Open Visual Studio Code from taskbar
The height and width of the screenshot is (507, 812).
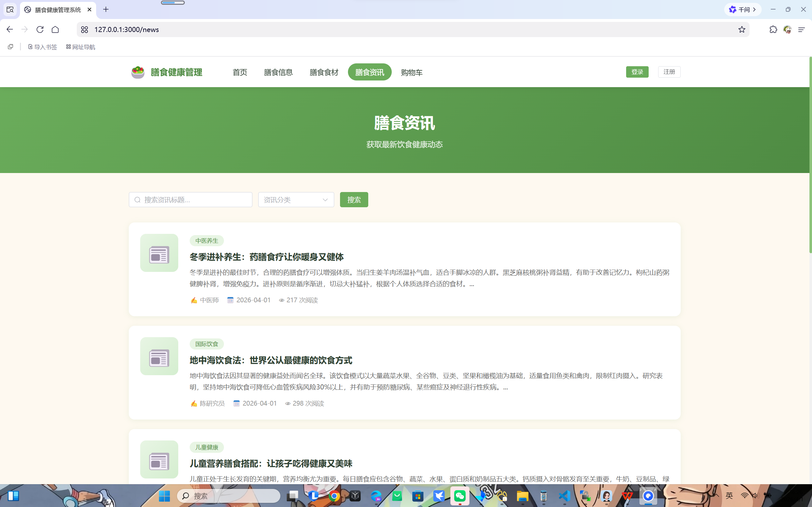[565, 496]
